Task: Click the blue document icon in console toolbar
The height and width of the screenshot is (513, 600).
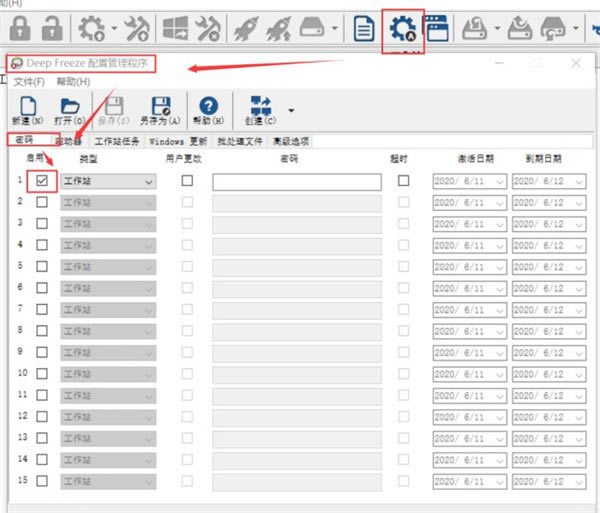Action: (x=363, y=28)
